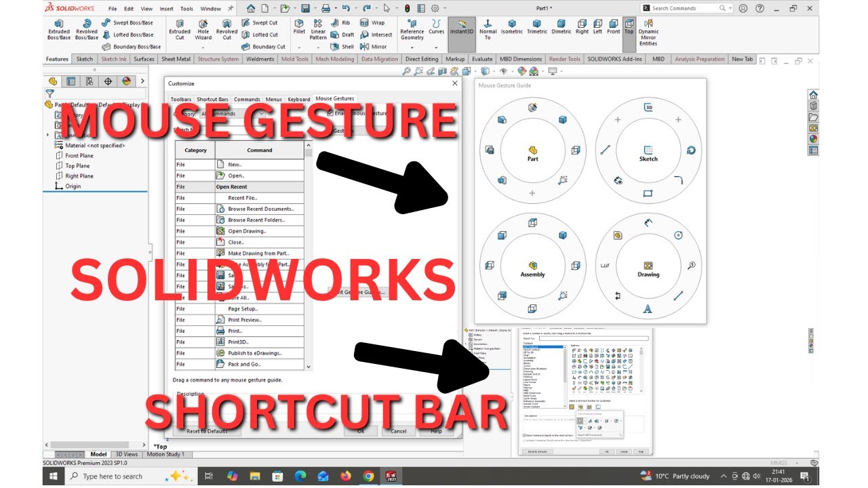Choose the Lofted Cut command
Viewport: 868px width, 488px height.
coord(260,35)
